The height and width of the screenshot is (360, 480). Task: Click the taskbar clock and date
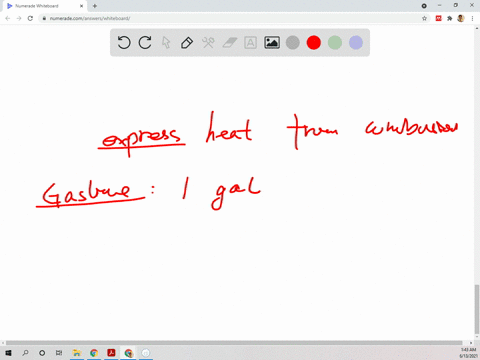pos(468,353)
